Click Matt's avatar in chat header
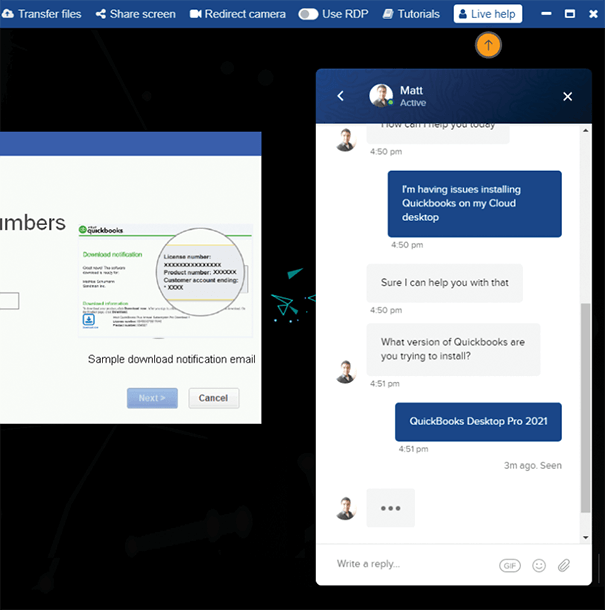Image resolution: width=605 pixels, height=610 pixels. click(381, 95)
